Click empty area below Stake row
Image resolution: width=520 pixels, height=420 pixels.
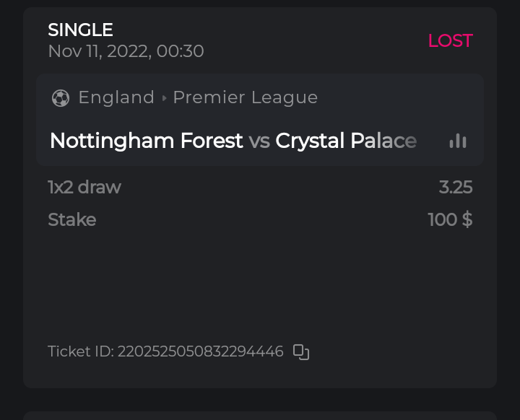pos(260,281)
